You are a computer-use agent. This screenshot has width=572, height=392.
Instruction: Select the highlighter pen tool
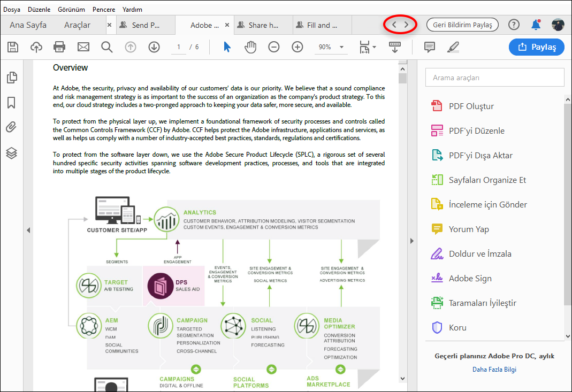453,47
